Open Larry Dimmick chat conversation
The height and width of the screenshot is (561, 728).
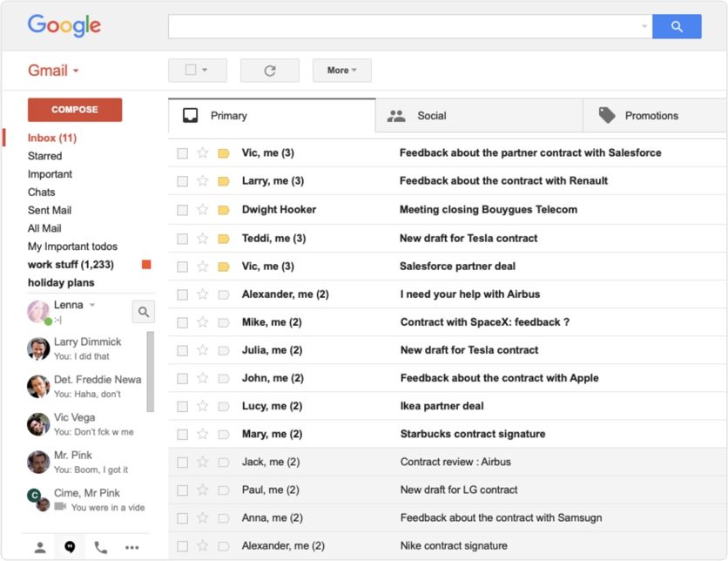88,348
